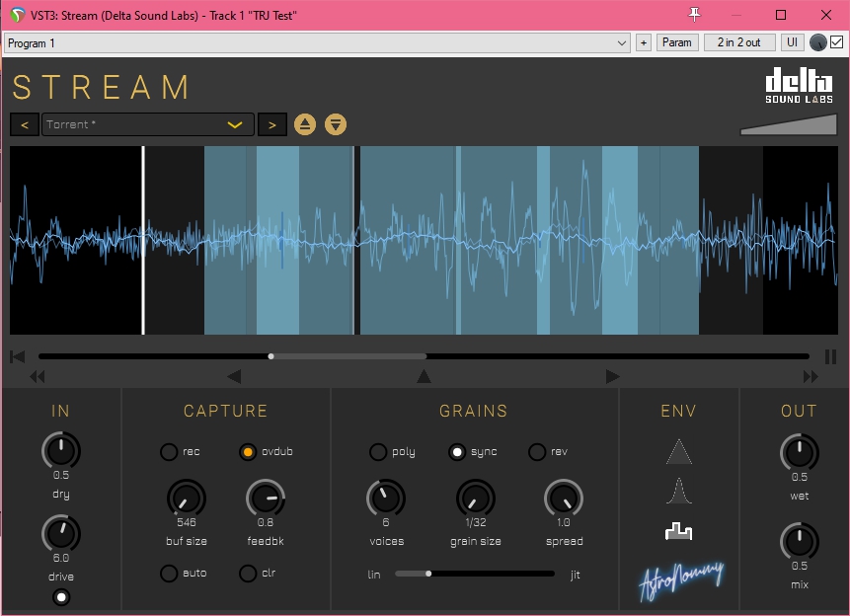
Task: Pause playback with the pause icon
Action: 830,356
